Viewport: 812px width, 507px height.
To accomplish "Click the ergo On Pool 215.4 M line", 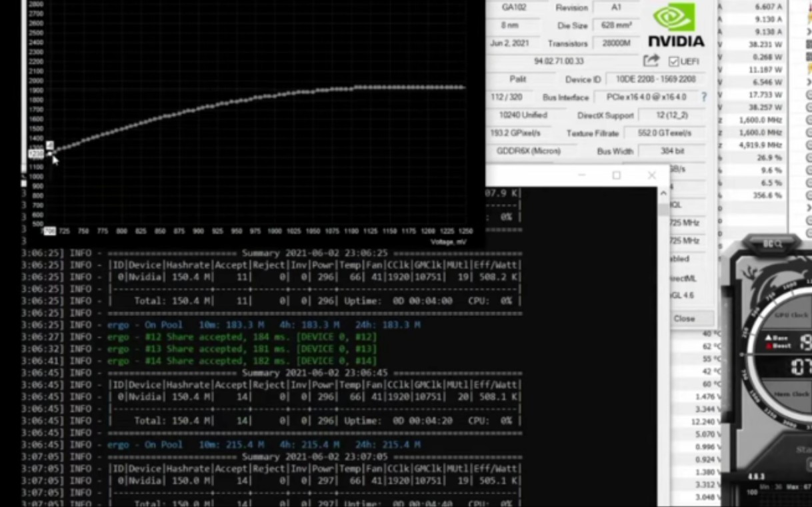I will (x=263, y=444).
